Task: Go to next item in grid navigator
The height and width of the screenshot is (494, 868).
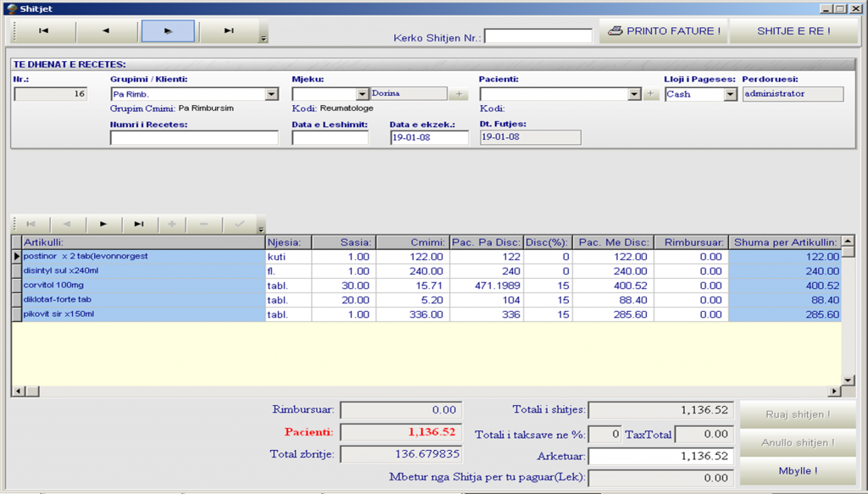Action: [103, 224]
